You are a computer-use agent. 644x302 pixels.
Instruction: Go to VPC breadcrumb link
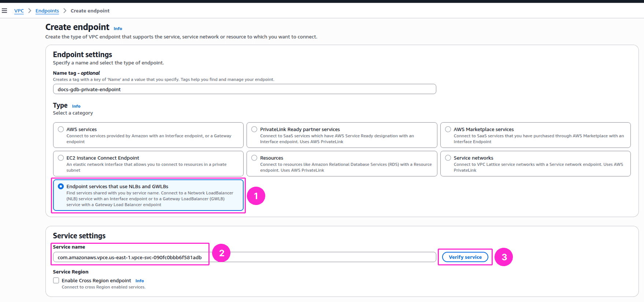[x=19, y=11]
